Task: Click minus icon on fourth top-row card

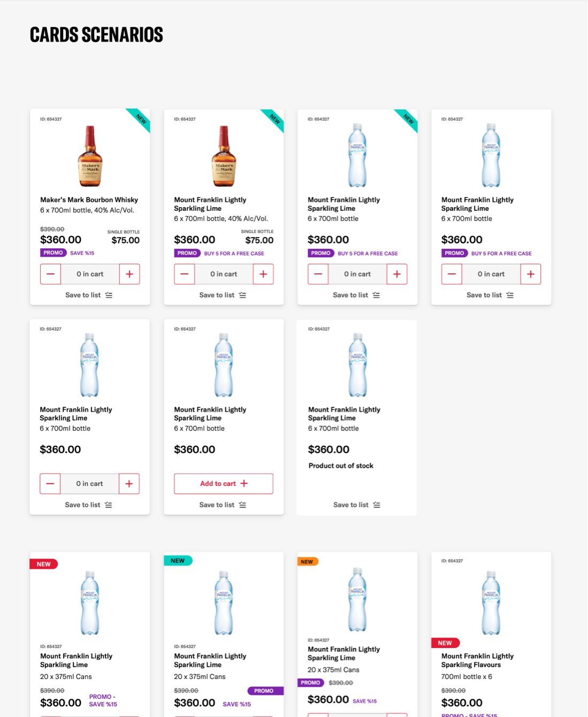Action: (452, 274)
